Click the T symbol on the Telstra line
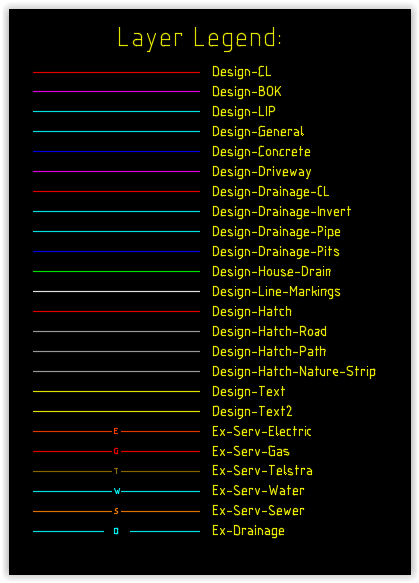 pos(116,471)
